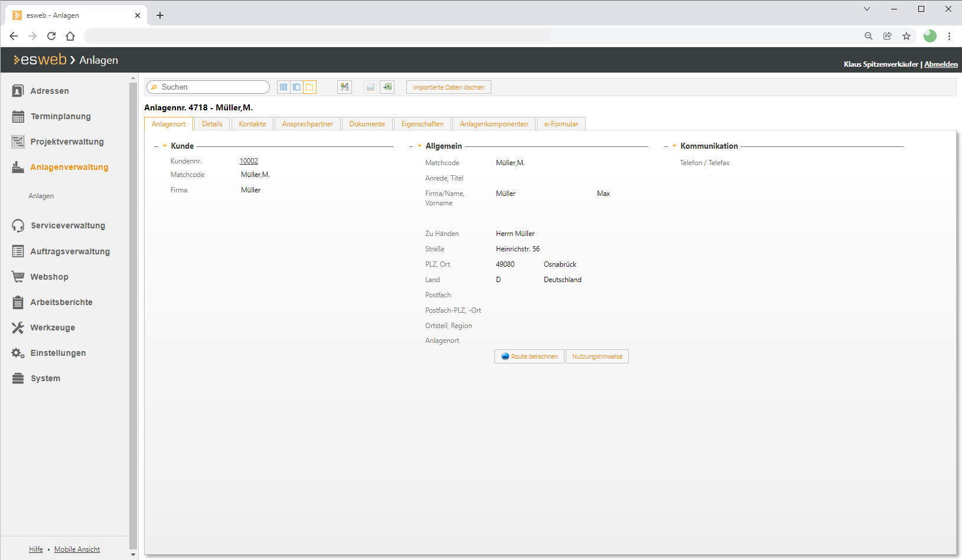Viewport: 962px width, 560px height.
Task: Collapse the Allgemein section
Action: [x=419, y=146]
